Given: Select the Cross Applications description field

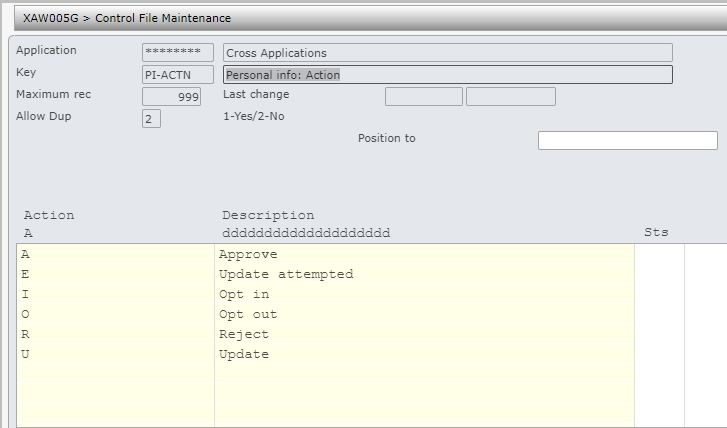Looking at the screenshot, I should click(447, 53).
